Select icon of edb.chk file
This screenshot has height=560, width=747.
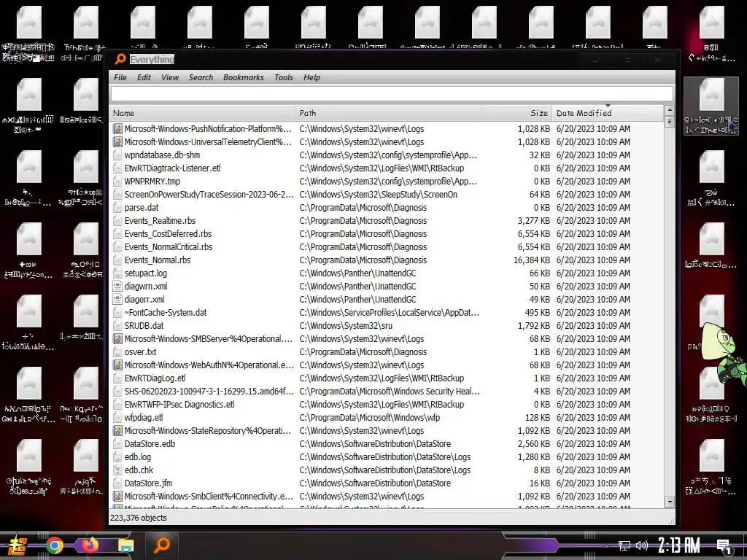(x=117, y=470)
